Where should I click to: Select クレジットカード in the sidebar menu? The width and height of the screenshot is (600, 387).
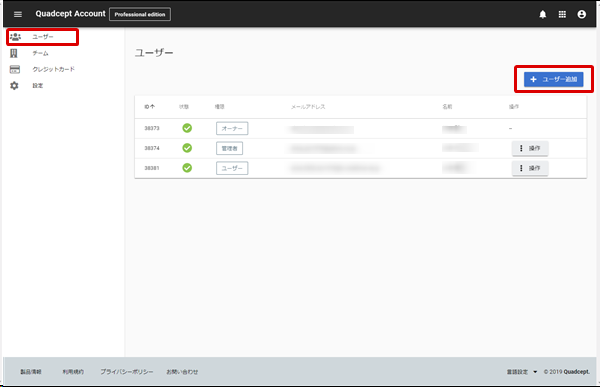click(x=54, y=69)
